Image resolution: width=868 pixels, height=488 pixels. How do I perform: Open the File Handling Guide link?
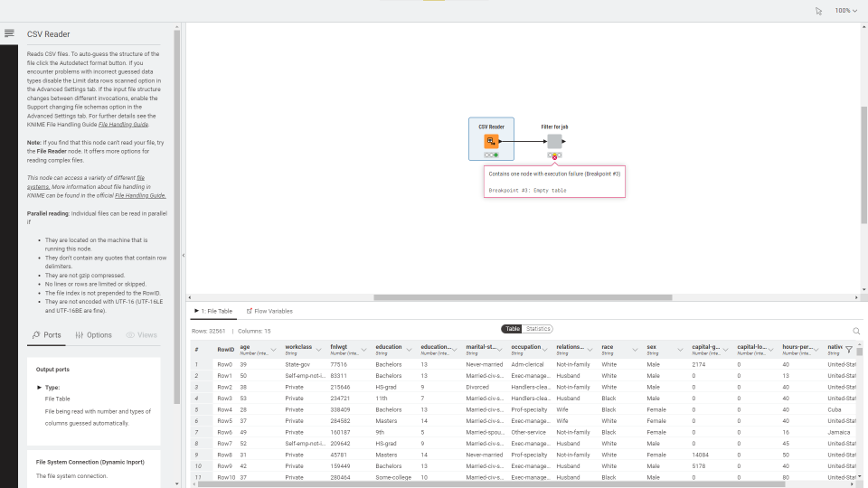coord(123,124)
